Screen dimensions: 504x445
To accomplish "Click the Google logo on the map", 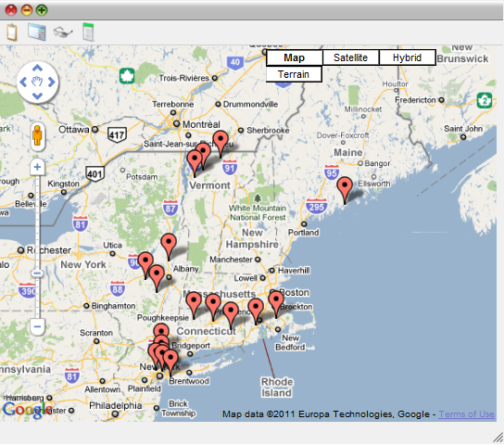I will pyautogui.click(x=27, y=410).
